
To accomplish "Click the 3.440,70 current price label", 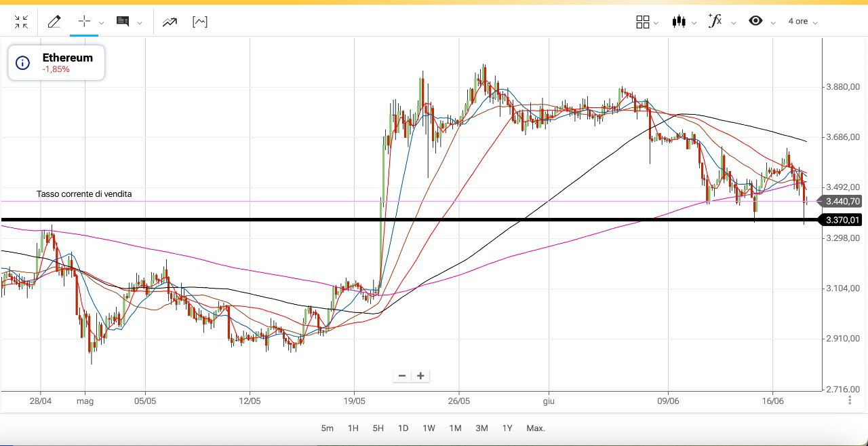I will click(842, 201).
